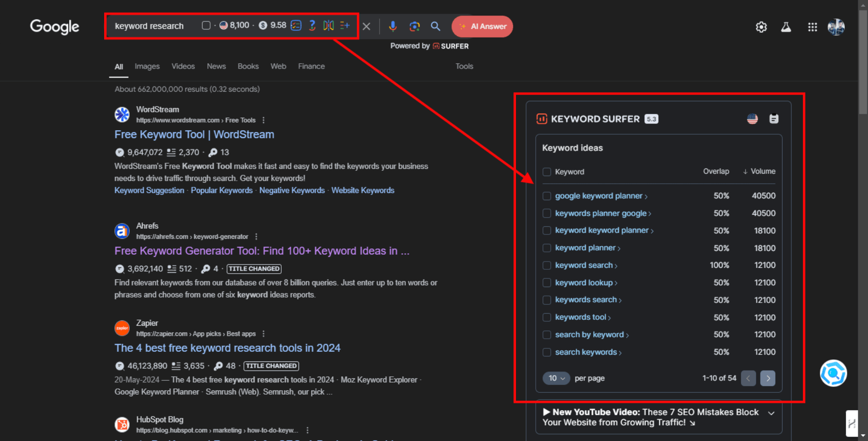Tick the checkbox in the search bar
Viewport: 868px width, 441px height.
206,25
